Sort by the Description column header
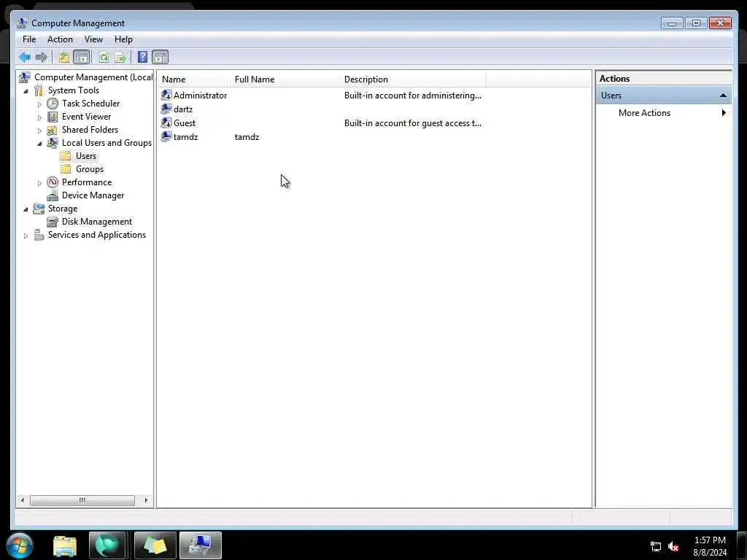The image size is (747, 560). (x=413, y=79)
